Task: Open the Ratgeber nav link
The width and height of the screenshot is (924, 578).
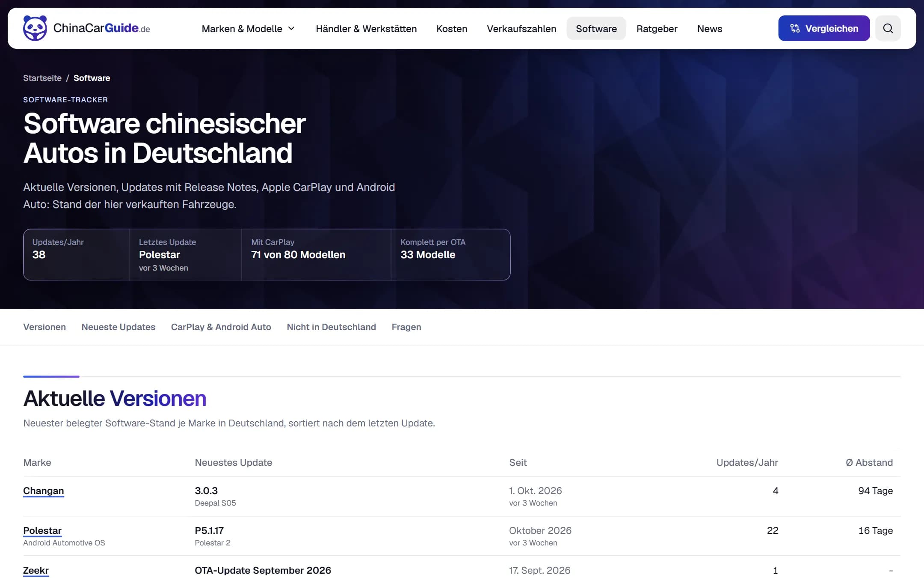Action: coord(657,29)
